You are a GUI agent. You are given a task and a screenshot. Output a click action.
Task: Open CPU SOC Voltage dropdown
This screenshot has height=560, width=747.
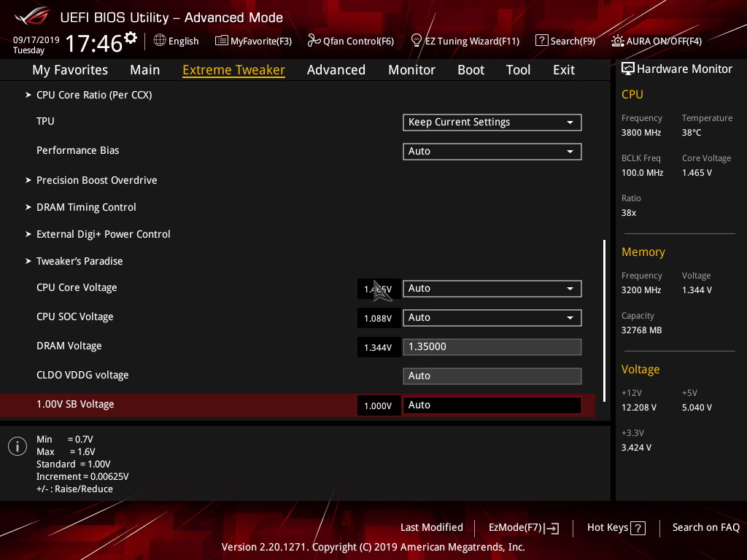tap(492, 318)
